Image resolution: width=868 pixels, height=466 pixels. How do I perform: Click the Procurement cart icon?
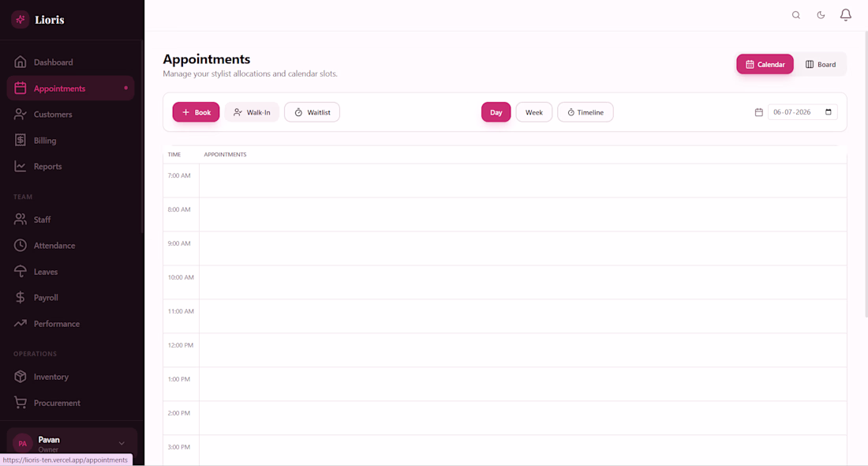[x=21, y=403]
